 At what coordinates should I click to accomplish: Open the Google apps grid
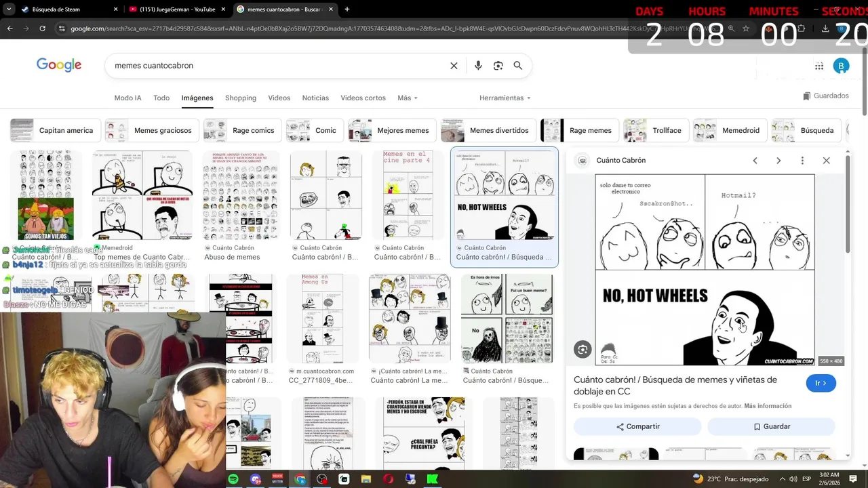pos(819,66)
